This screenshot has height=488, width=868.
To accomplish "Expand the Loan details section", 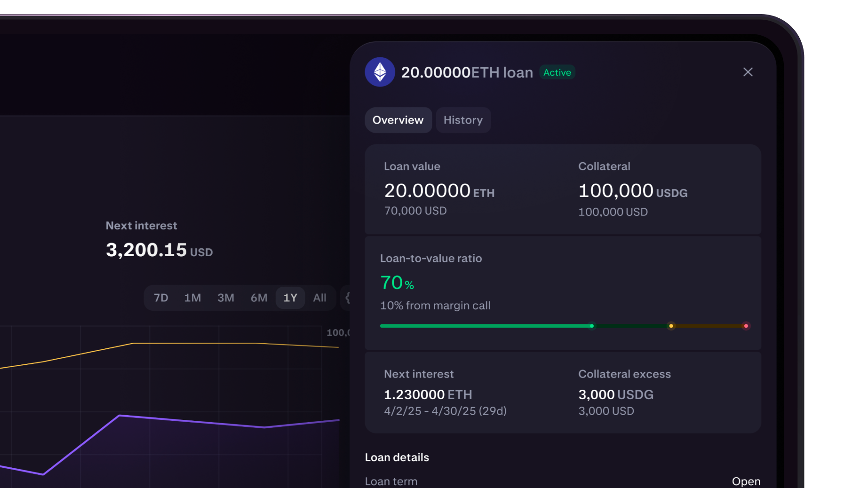I will [397, 457].
